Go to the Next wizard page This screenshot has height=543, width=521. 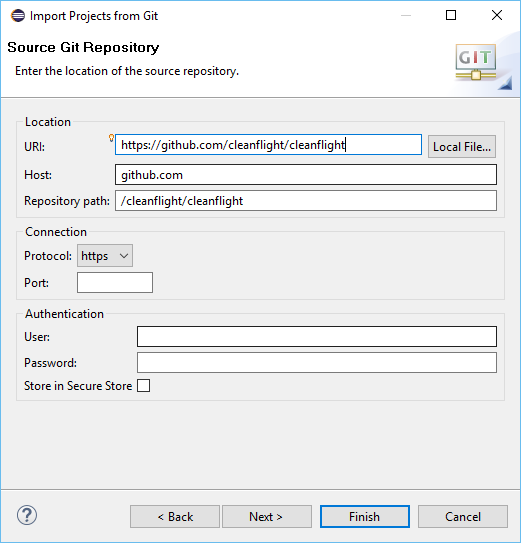pos(267,517)
